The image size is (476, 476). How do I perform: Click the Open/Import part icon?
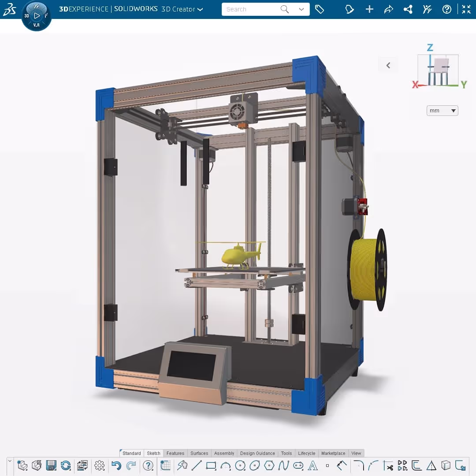pos(37,465)
